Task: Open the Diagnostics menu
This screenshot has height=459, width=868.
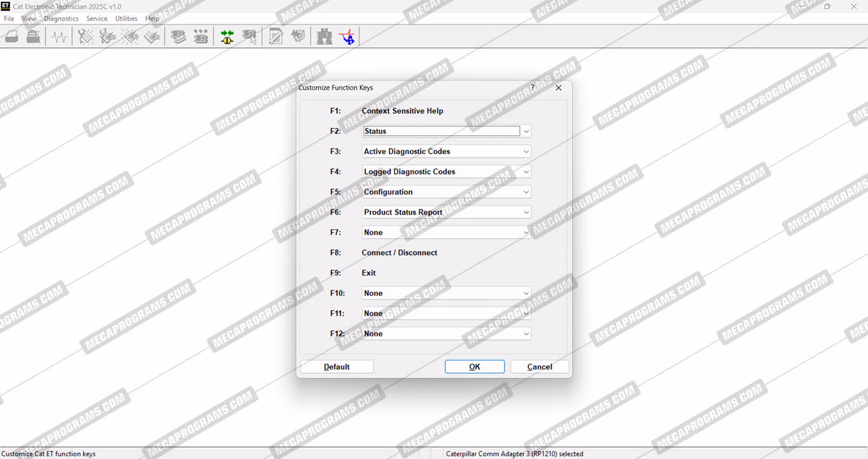Action: click(61, 18)
